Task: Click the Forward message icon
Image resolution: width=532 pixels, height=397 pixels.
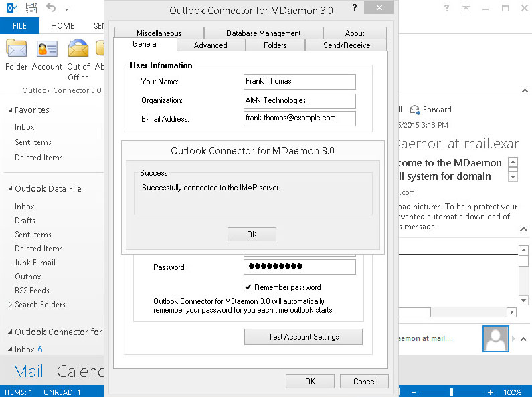Action: [x=416, y=110]
